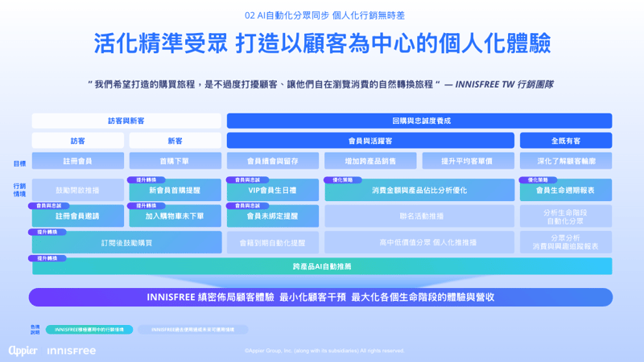Select the 會員生命週期報表 block

tap(565, 191)
